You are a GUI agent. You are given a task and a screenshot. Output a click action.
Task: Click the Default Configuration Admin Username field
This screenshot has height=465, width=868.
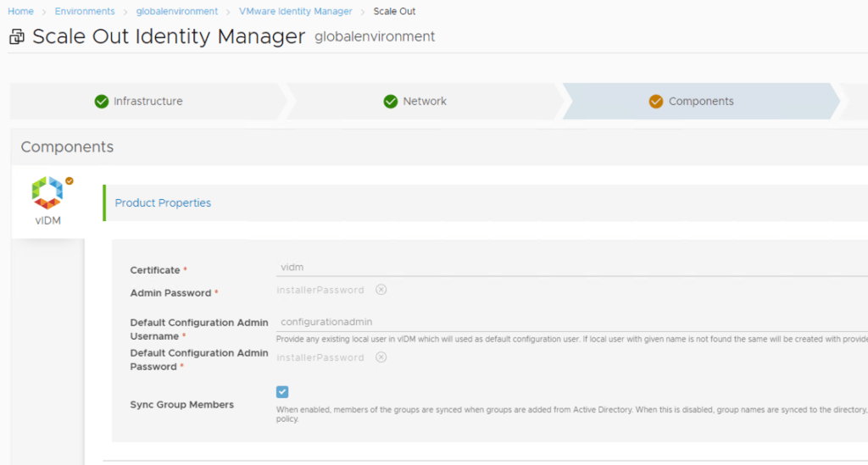(x=568, y=322)
